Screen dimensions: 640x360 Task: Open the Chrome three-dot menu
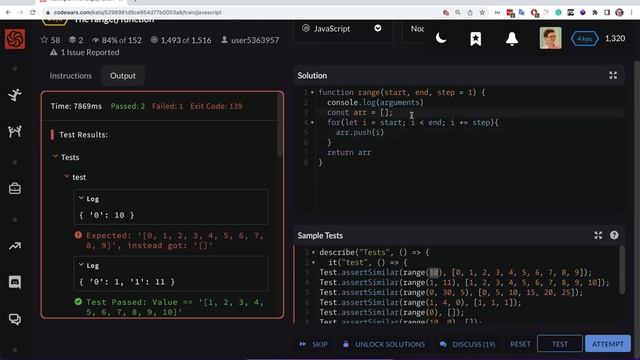[x=632, y=13]
